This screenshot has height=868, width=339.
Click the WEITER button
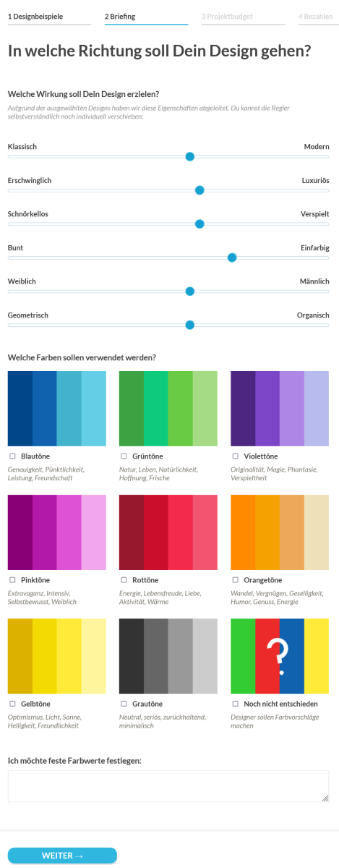62,856
